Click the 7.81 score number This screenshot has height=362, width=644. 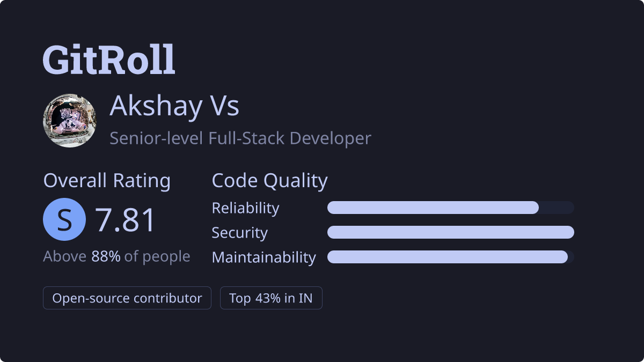126,220
